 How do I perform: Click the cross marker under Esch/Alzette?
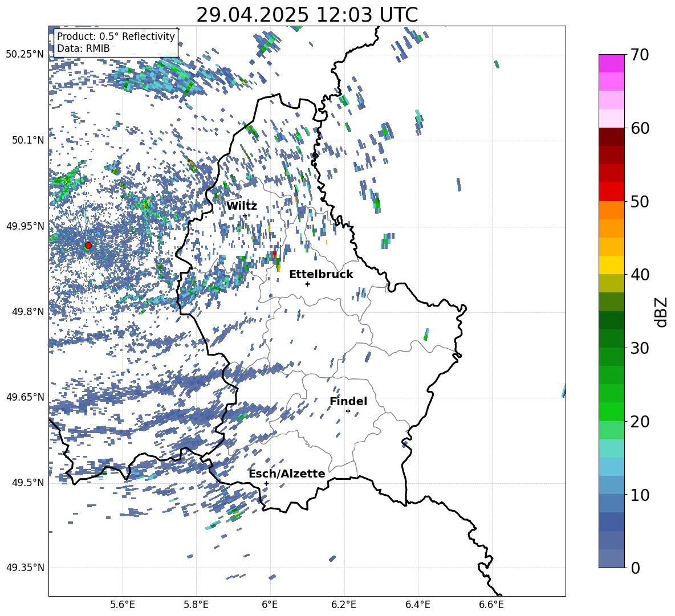[266, 483]
